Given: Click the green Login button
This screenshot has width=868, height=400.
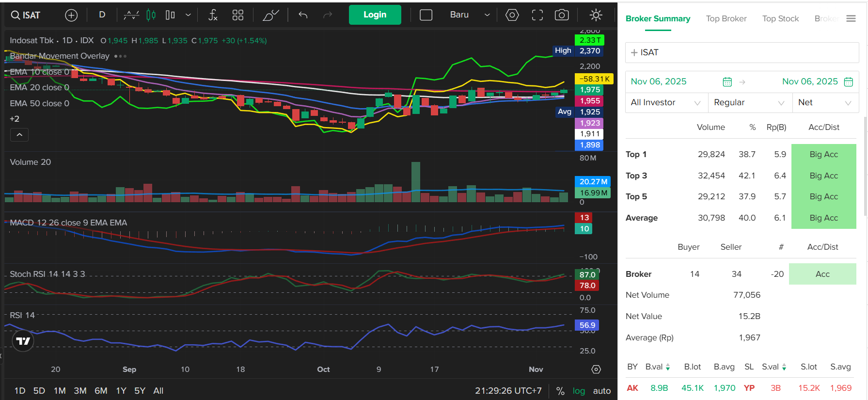Looking at the screenshot, I should [375, 15].
